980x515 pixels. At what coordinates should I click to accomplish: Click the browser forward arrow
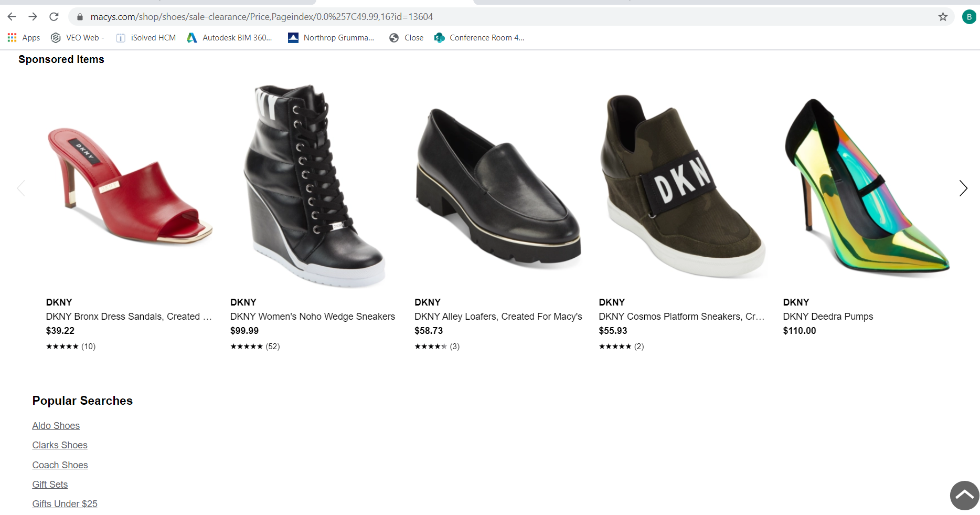click(33, 17)
